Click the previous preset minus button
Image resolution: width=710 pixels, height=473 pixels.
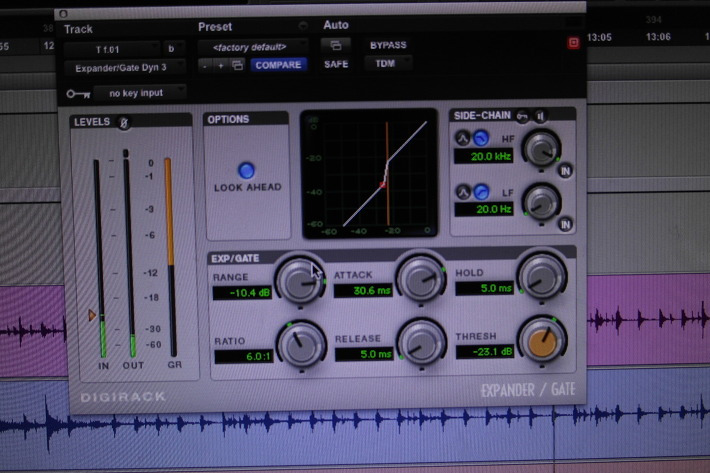point(206,66)
